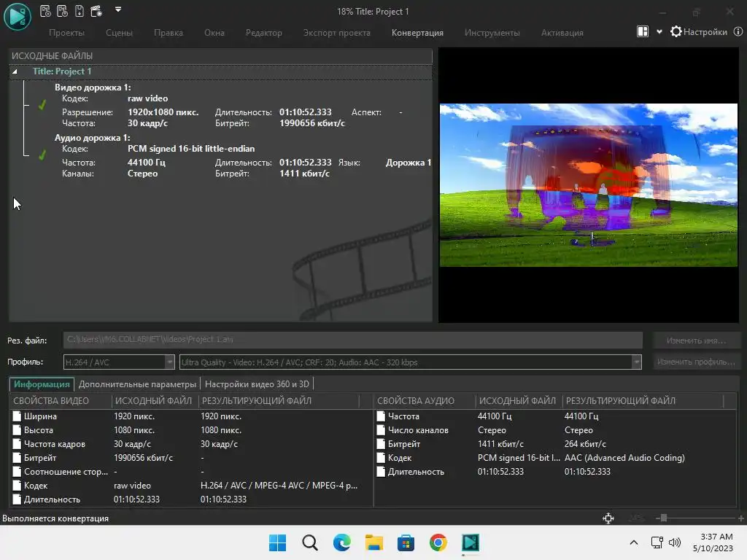Show hidden system tray icons
The width and height of the screenshot is (747, 560).
[x=634, y=542]
